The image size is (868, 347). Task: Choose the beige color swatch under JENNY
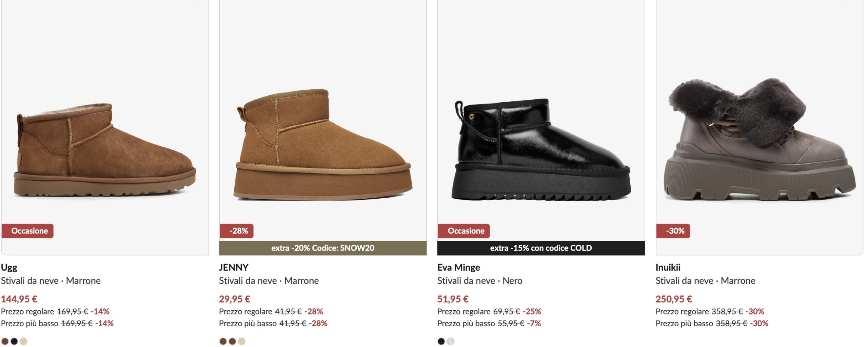point(241,341)
